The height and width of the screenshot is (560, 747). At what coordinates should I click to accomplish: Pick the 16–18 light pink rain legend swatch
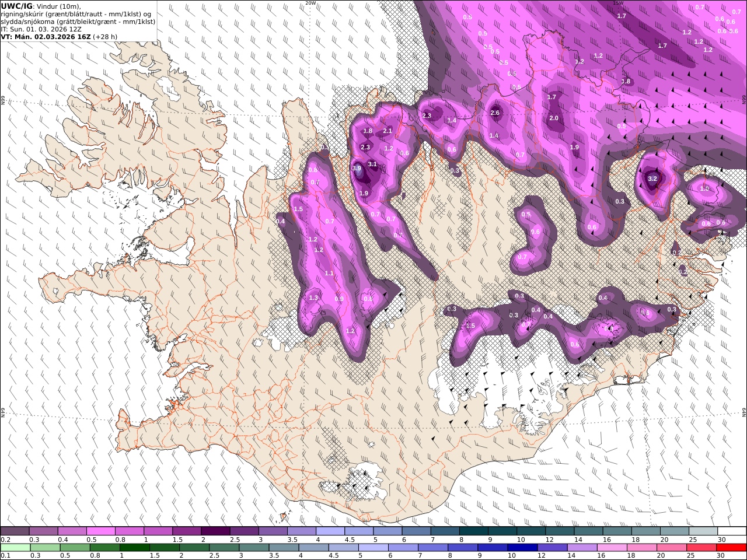(x=611, y=548)
